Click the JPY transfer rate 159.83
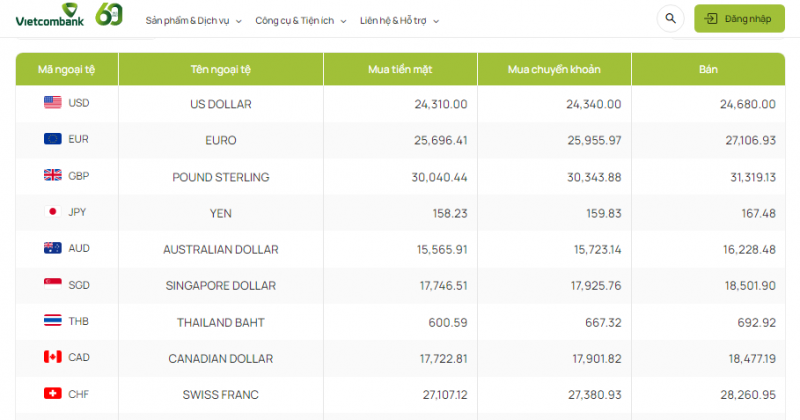The width and height of the screenshot is (800, 420). (x=604, y=213)
